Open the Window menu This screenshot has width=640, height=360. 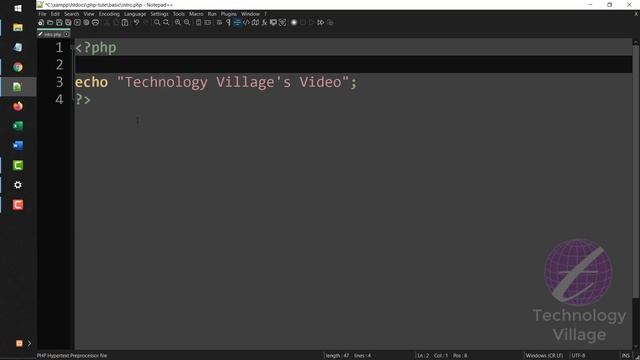click(250, 14)
